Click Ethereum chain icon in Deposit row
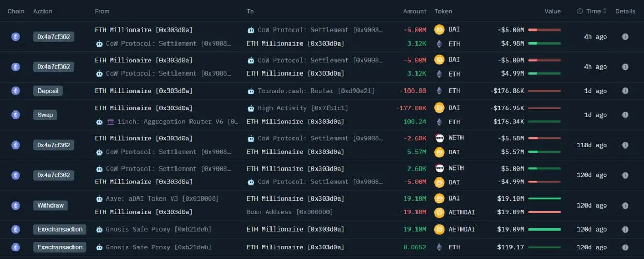 16,91
